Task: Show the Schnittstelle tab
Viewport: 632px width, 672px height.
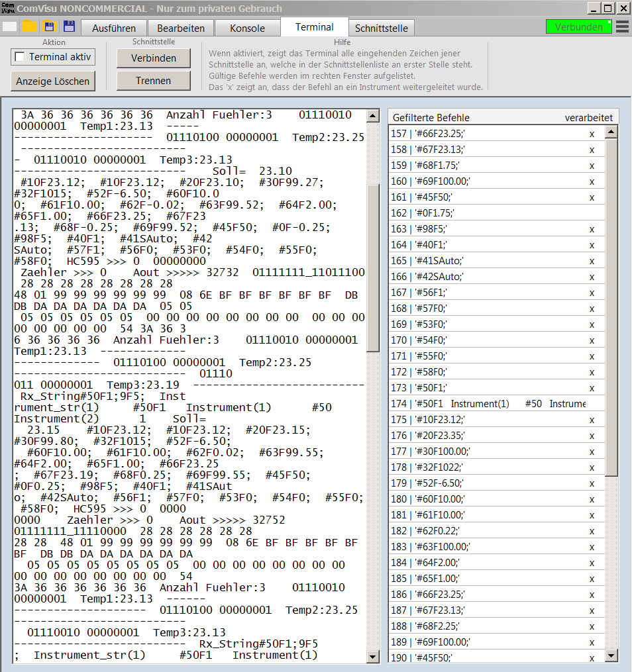Action: point(381,28)
